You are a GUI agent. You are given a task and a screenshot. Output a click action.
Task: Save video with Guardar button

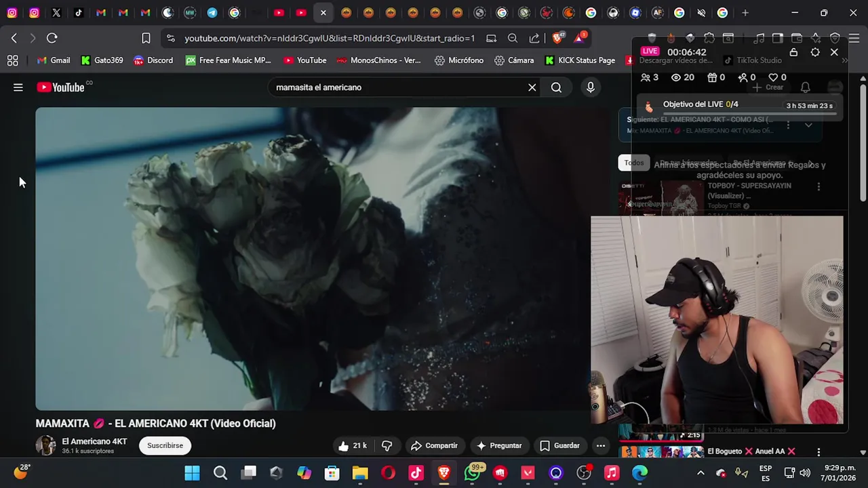click(x=560, y=445)
